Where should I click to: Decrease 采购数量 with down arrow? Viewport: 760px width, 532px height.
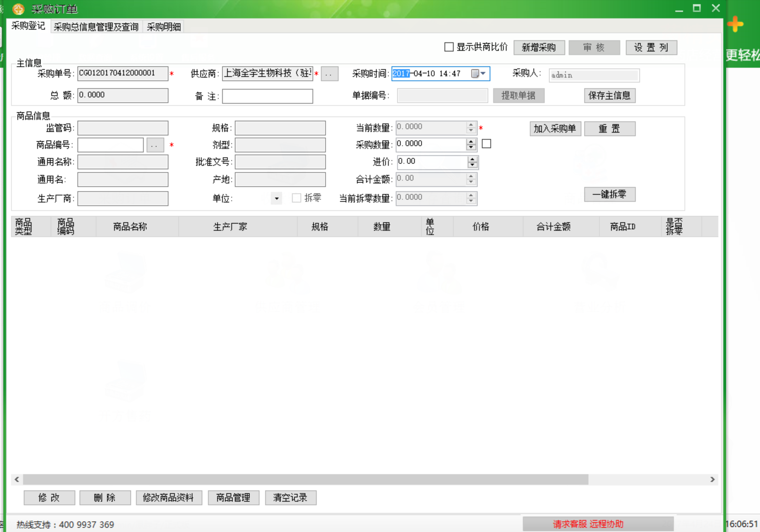(471, 148)
